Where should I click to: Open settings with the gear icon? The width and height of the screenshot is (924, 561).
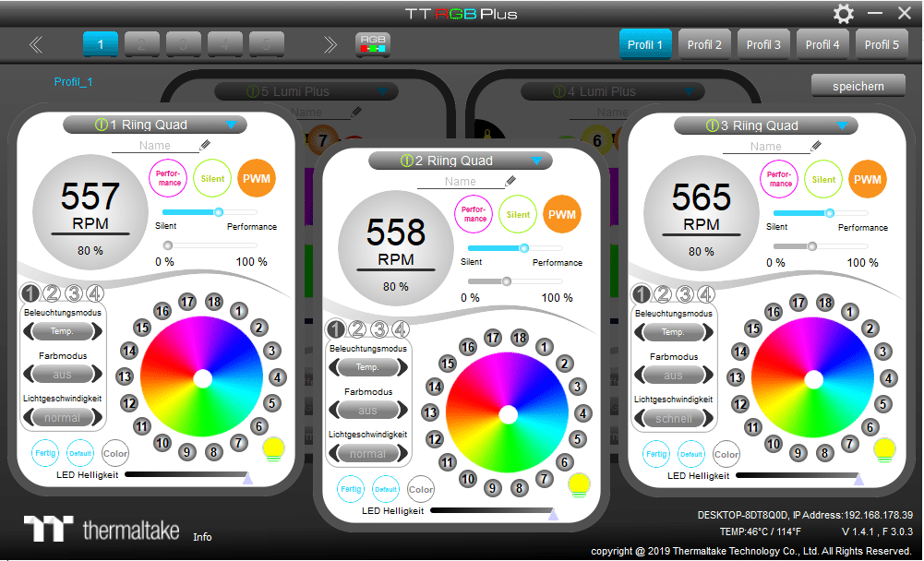click(844, 14)
